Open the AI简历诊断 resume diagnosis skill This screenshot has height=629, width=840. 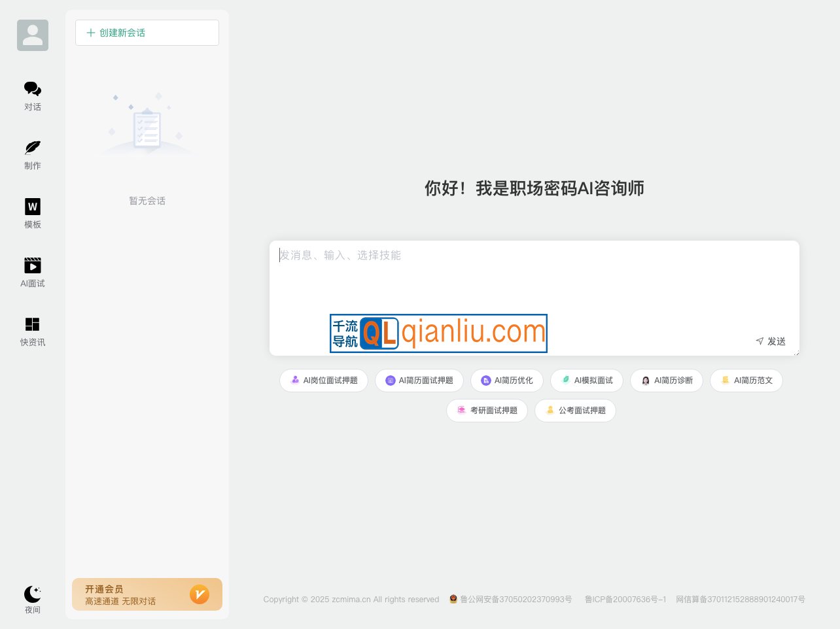point(666,380)
